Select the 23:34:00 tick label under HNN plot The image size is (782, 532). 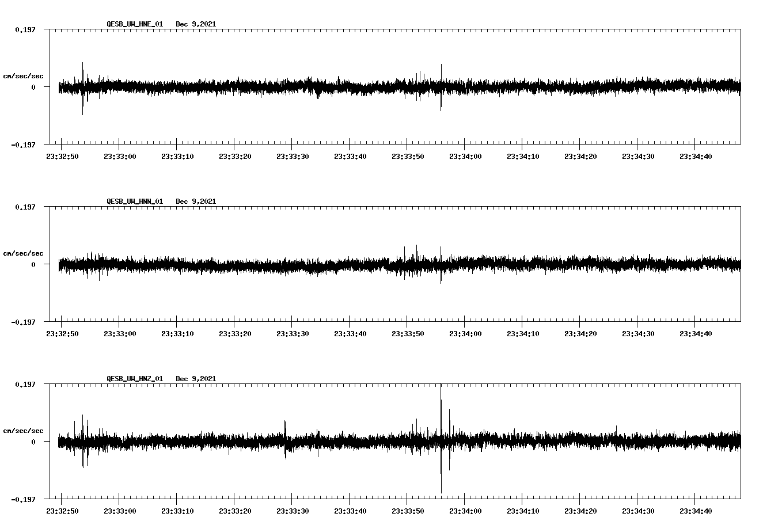pos(465,334)
